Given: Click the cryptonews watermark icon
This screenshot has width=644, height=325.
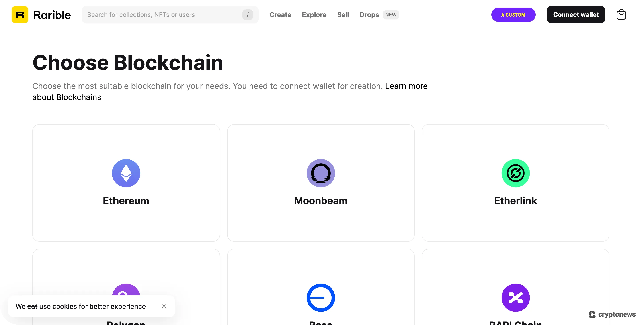Looking at the screenshot, I should pyautogui.click(x=592, y=315).
